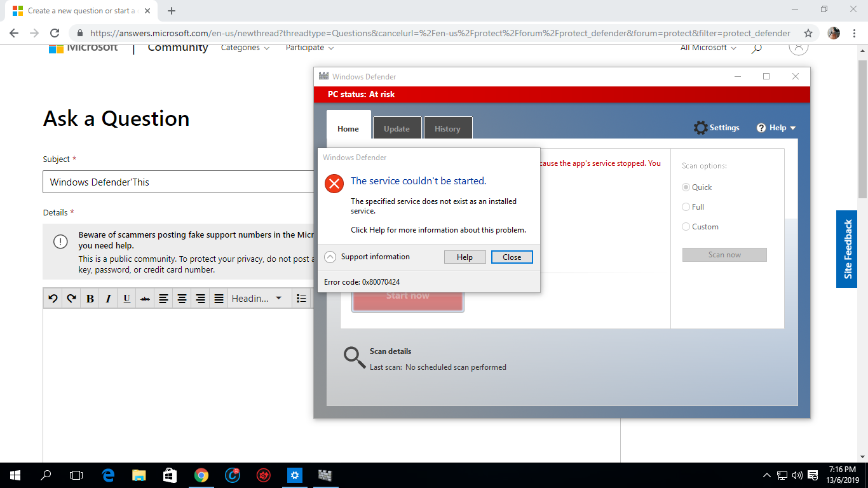The width and height of the screenshot is (868, 488).
Task: Center align text in the editor
Action: 182,298
